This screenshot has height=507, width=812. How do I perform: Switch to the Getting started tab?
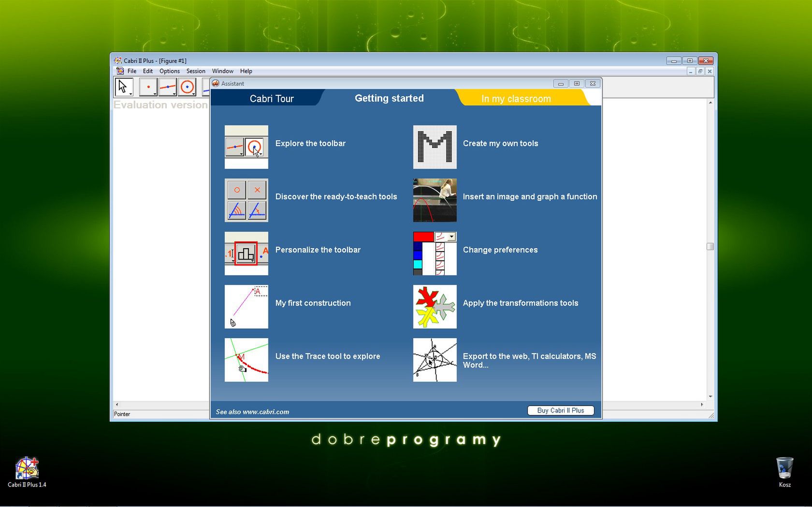click(x=389, y=98)
